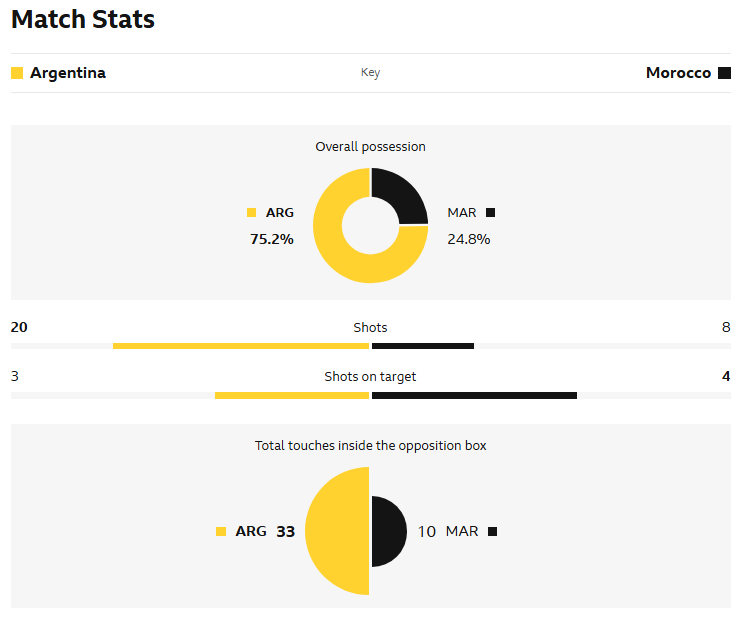Screen dimensions: 743x621
Task: Click the yellow ARG possession legend marker
Action: point(251,212)
